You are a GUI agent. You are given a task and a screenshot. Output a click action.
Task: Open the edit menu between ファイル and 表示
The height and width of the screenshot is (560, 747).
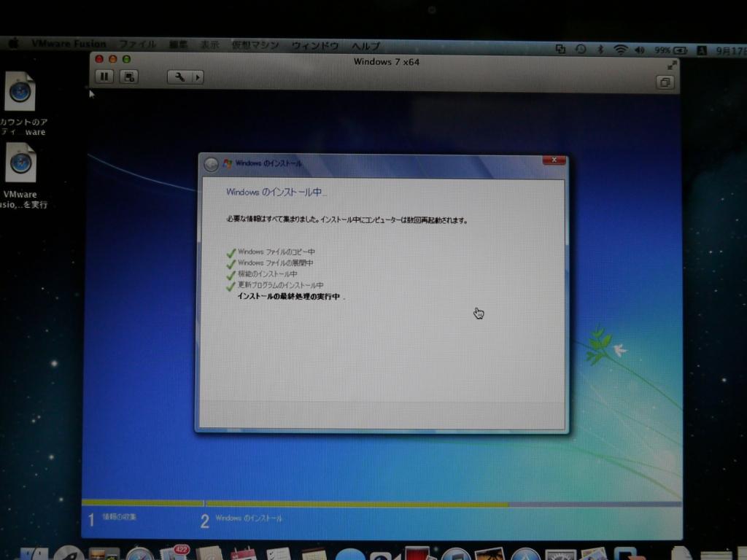(x=178, y=44)
